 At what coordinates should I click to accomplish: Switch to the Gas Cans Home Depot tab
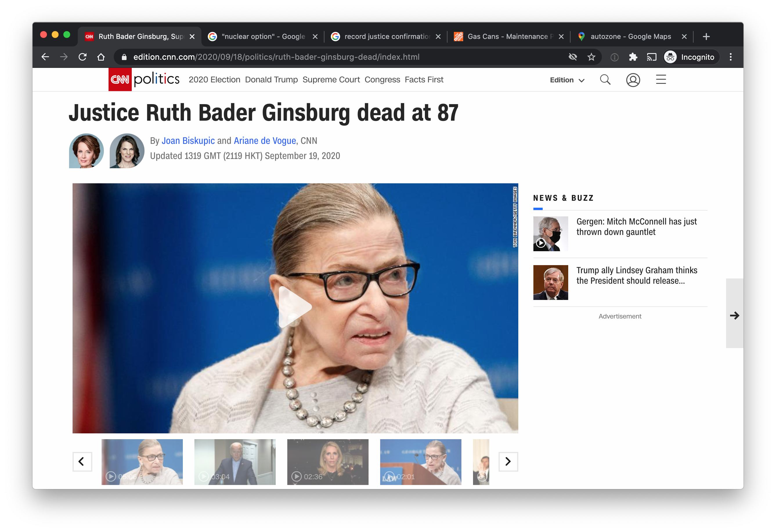pyautogui.click(x=508, y=36)
